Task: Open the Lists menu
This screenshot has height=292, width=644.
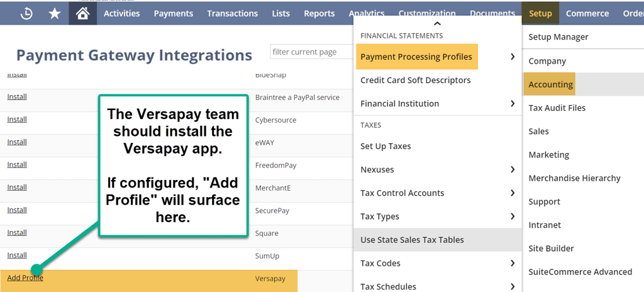Action: [x=281, y=14]
